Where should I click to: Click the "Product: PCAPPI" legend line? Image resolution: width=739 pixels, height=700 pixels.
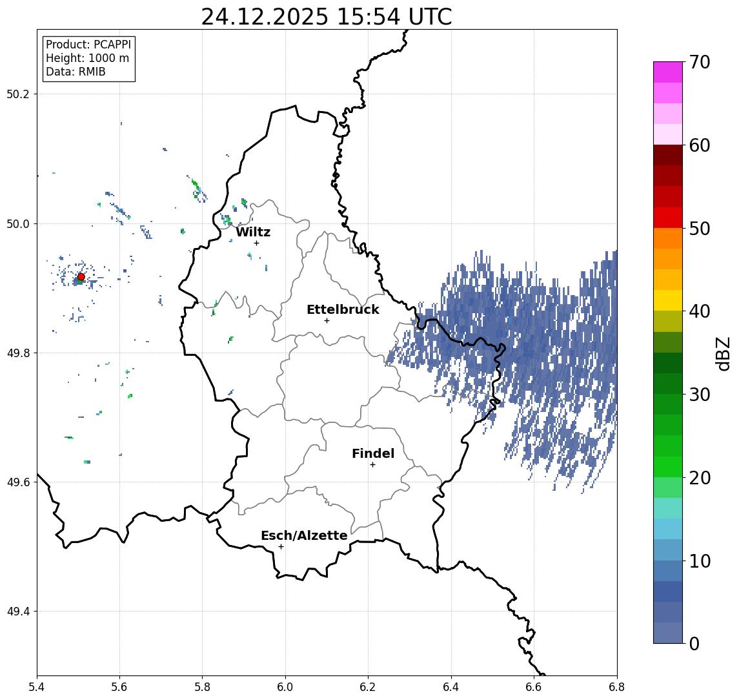(88, 45)
